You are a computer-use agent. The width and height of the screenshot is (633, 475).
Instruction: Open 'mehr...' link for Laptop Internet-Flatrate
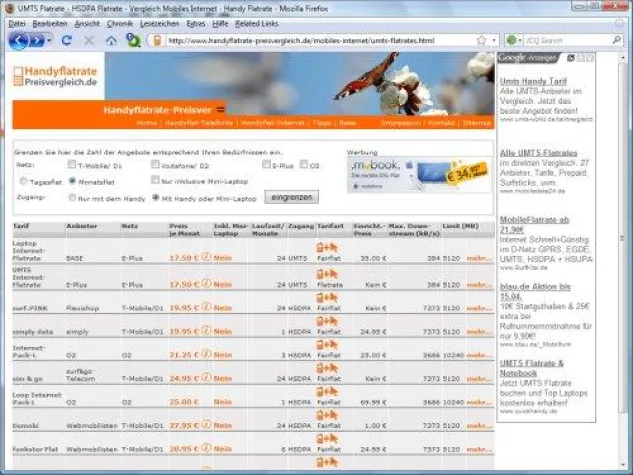[x=479, y=257]
